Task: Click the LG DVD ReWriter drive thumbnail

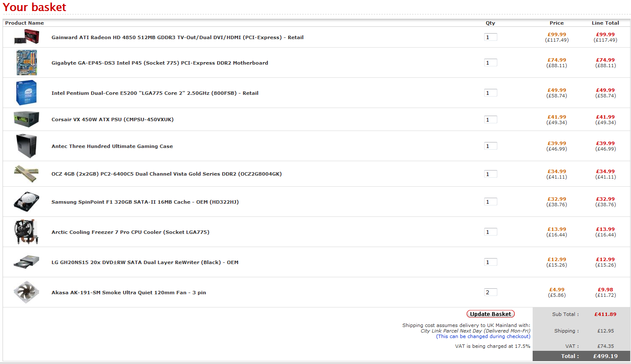Action: click(26, 262)
